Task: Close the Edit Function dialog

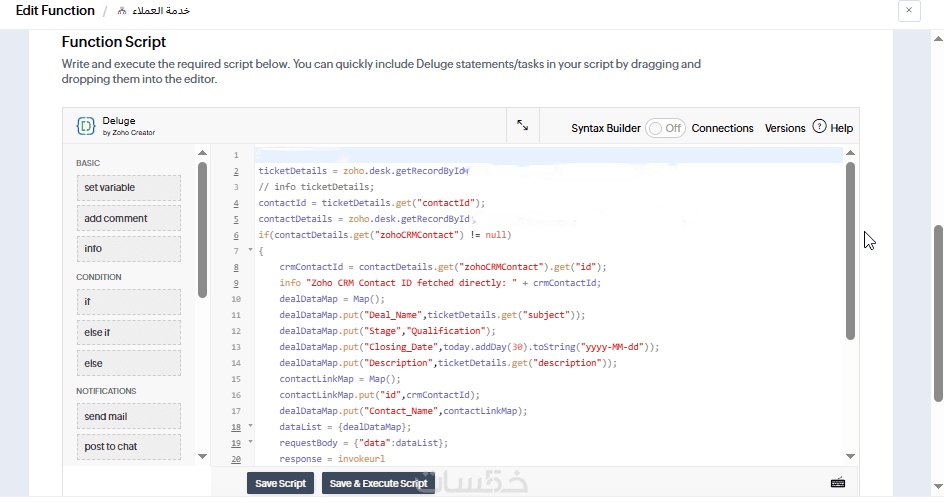Action: [x=908, y=11]
